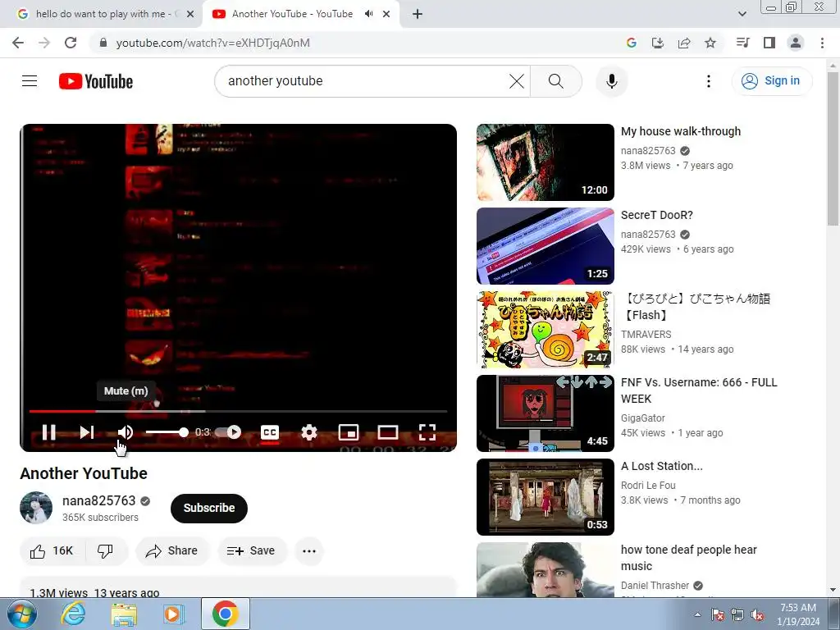Viewport: 840px width, 630px height.
Task: Open the Chrome three-dot menu
Action: (x=822, y=43)
